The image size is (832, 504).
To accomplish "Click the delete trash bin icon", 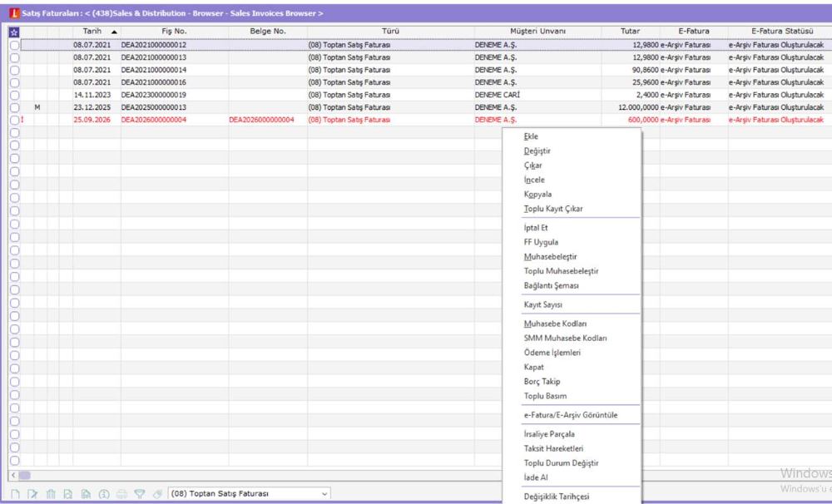I will click(x=51, y=494).
